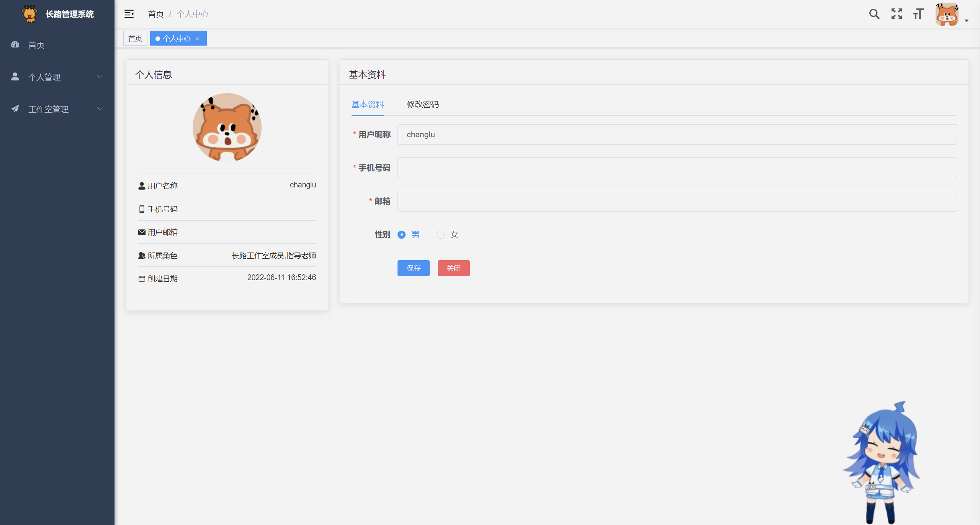Expand the 个人管理 submenu chevron

click(x=100, y=77)
